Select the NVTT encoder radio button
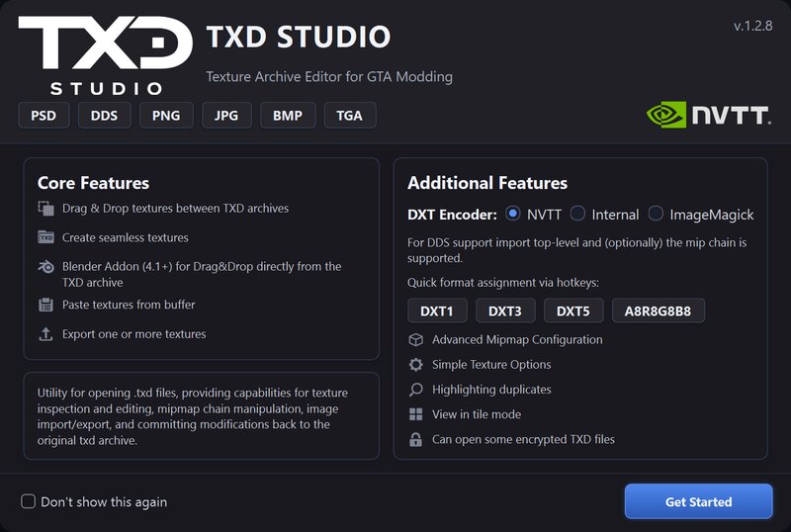Viewport: 791px width, 532px height. pyautogui.click(x=512, y=214)
